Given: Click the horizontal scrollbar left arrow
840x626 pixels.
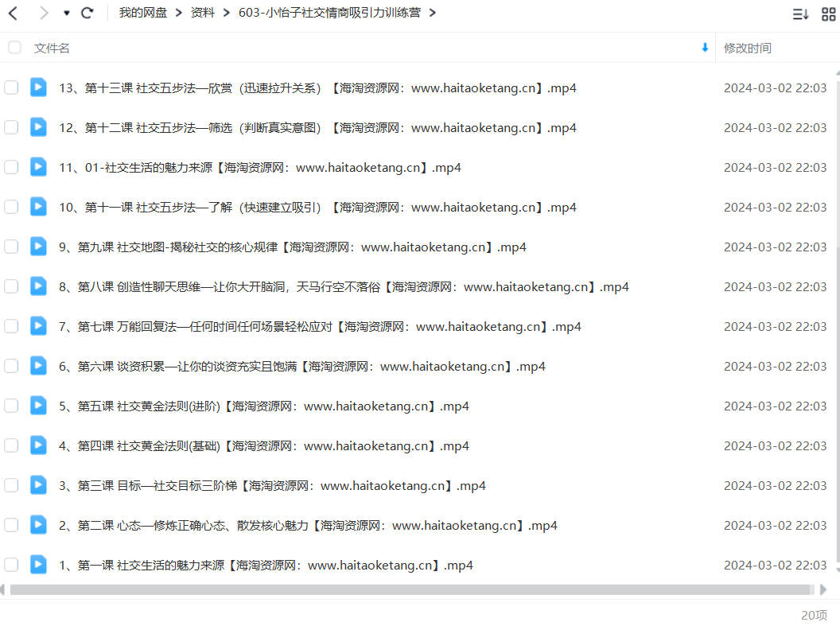Looking at the screenshot, I should (2, 589).
